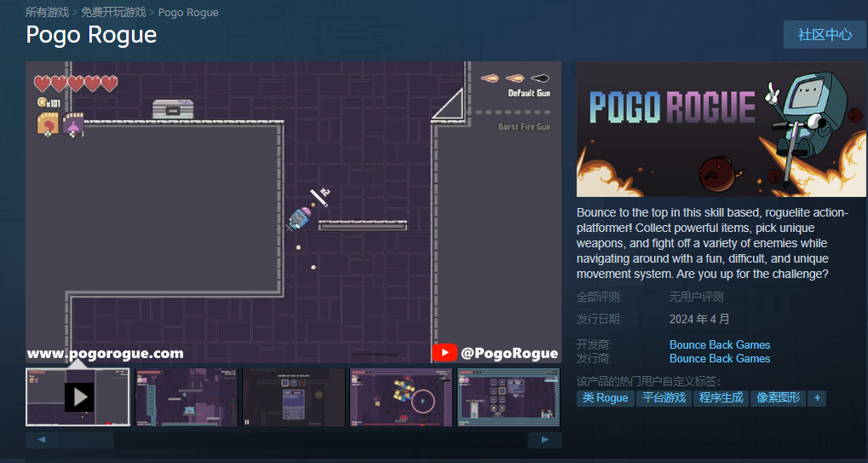Click the 该产品的热门用户自定义标签 label
Viewport: 868px width, 463px height.
[x=648, y=382]
